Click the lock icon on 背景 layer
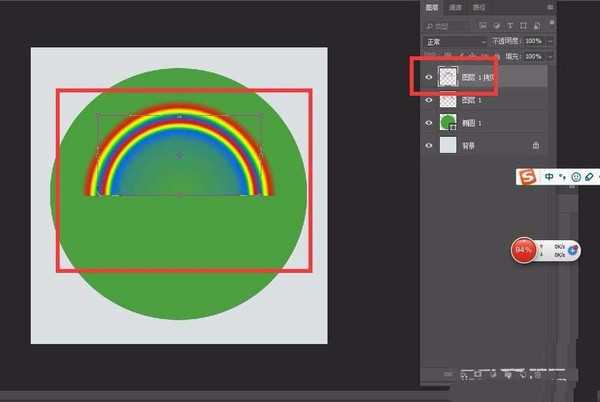The width and height of the screenshot is (600, 402). 536,145
